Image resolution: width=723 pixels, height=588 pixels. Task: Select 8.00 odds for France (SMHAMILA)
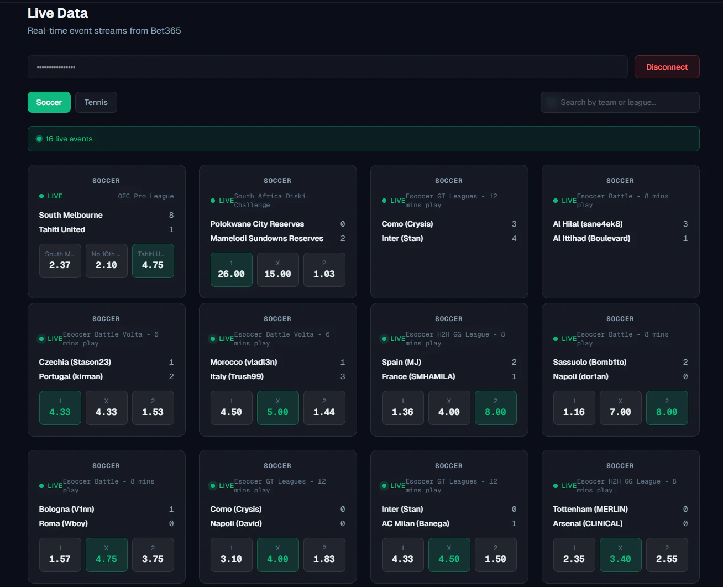[x=495, y=408]
